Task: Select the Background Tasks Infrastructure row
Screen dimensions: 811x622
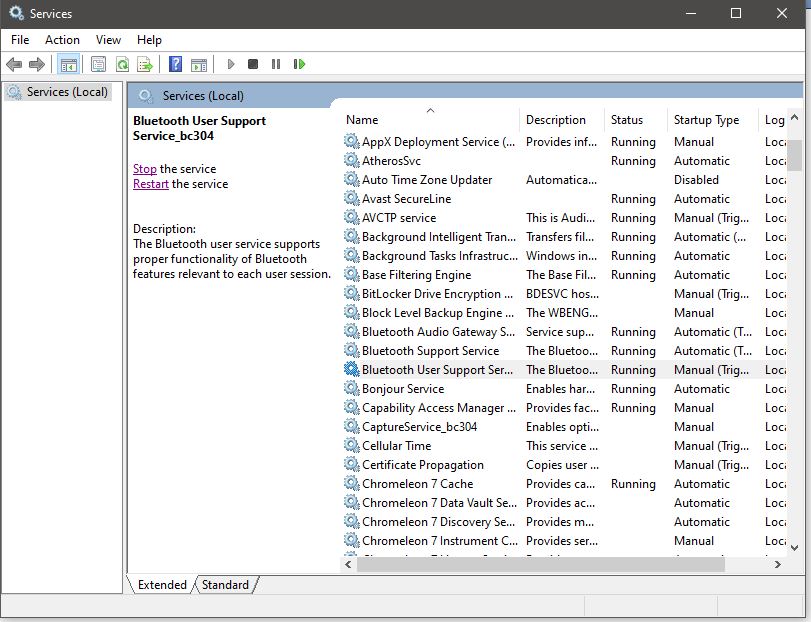Action: point(564,255)
